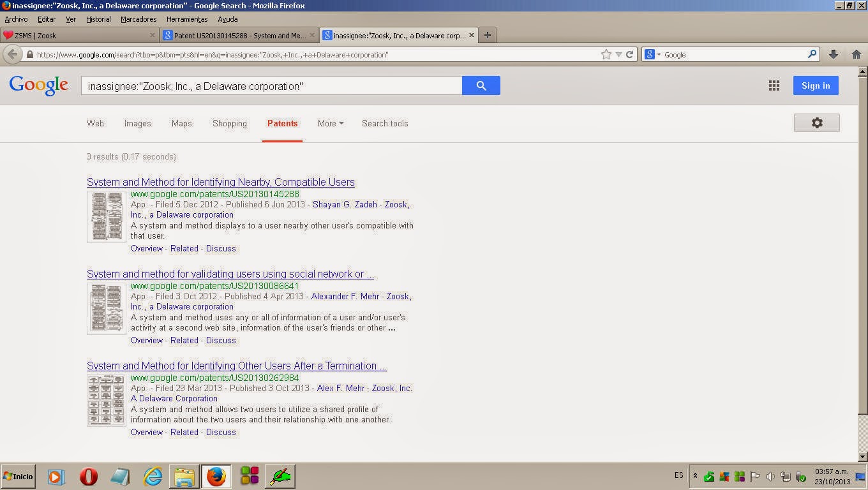The image size is (868, 490).
Task: Click thumbnail of patent US20130262984
Action: [107, 401]
